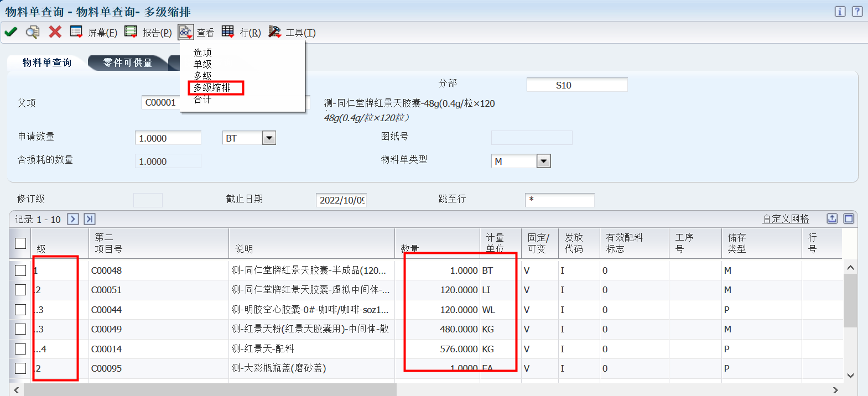Switch to the 零件可供量 tab
The image size is (868, 396).
tap(128, 63)
